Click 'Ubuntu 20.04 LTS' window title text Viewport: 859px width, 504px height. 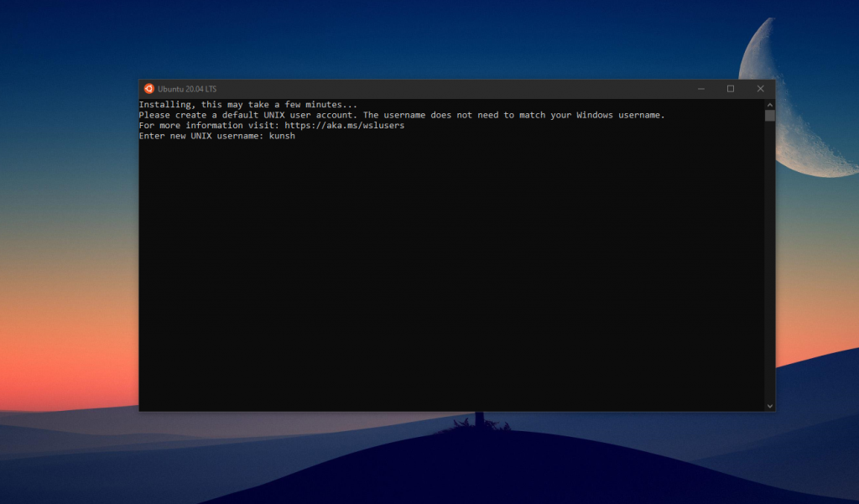[x=187, y=89]
